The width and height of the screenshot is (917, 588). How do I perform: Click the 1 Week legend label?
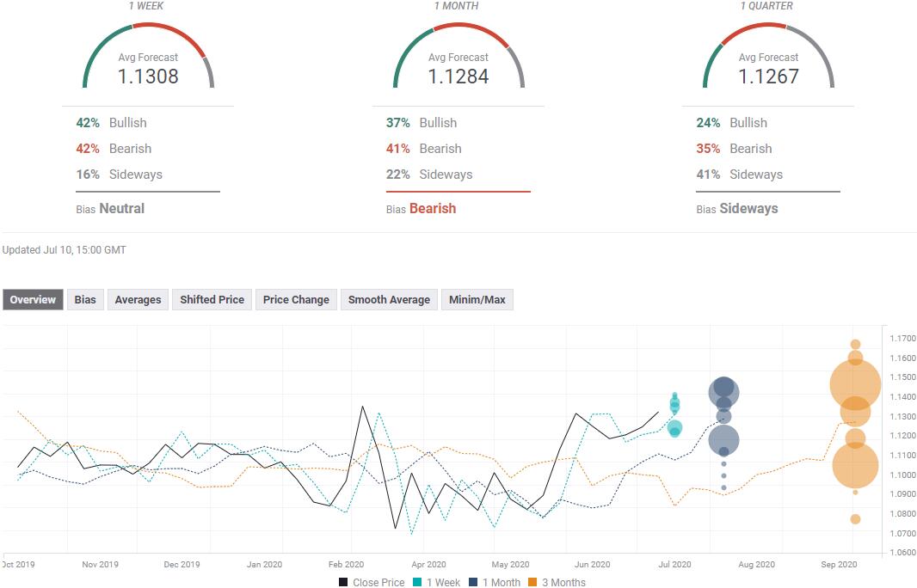(443, 582)
